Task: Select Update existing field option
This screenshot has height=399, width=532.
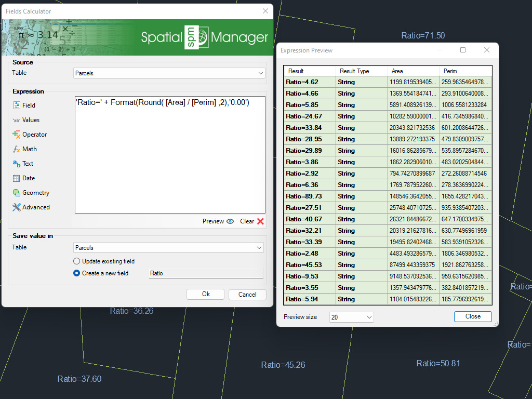Action: [x=77, y=261]
